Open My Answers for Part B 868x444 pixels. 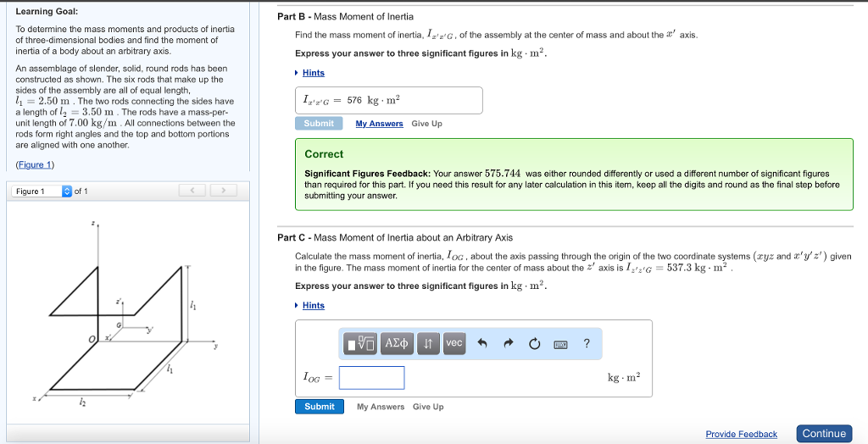point(379,124)
